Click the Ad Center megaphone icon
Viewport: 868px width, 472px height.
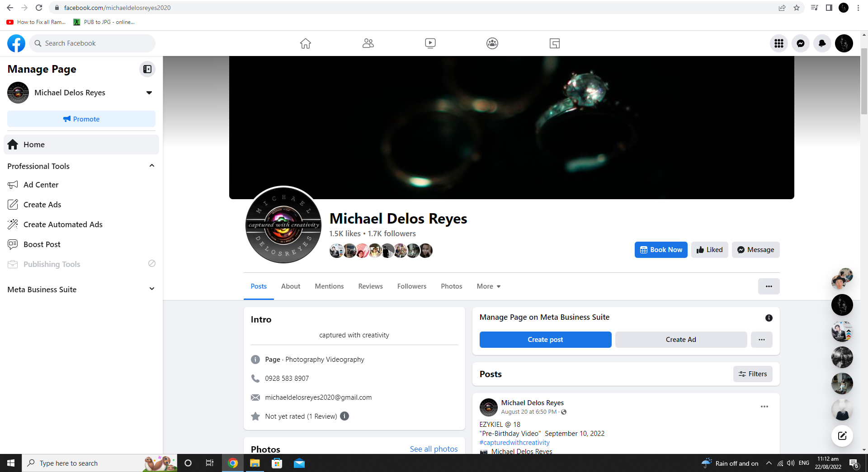[13, 185]
